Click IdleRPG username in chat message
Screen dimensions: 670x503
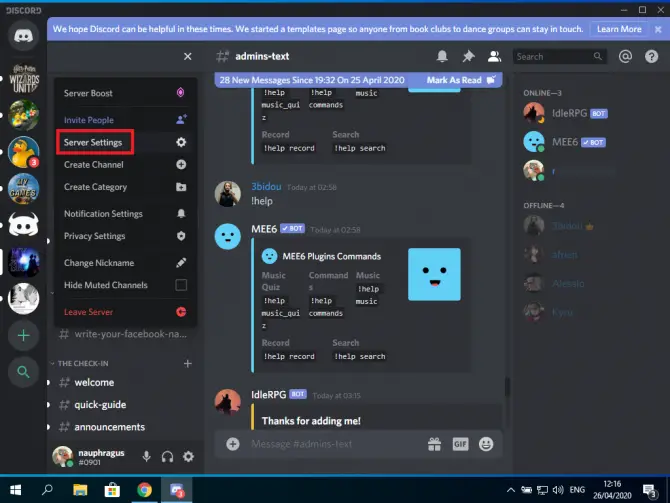(268, 394)
